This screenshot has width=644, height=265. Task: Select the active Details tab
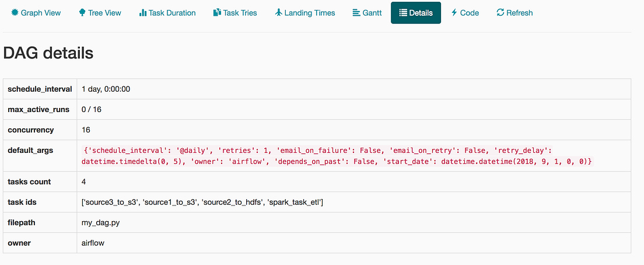[416, 13]
